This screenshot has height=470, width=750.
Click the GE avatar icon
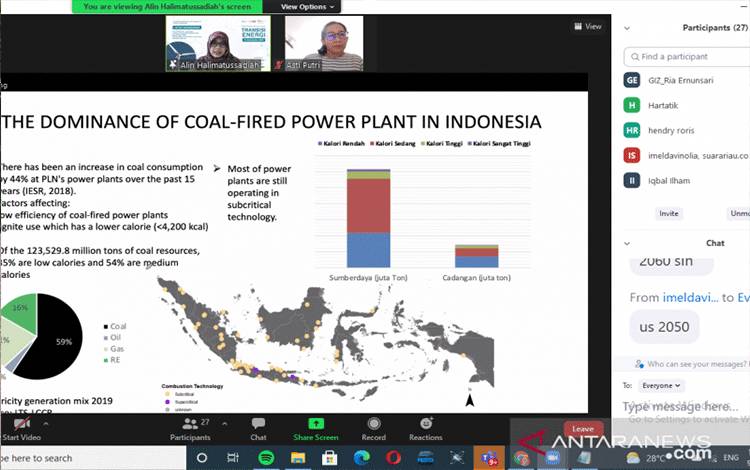pyautogui.click(x=632, y=80)
